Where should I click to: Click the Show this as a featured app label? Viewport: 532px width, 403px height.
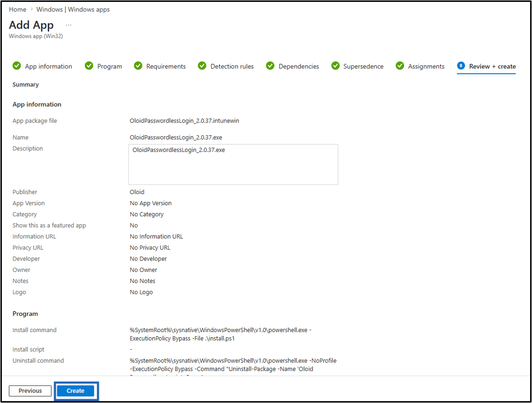[x=49, y=226]
